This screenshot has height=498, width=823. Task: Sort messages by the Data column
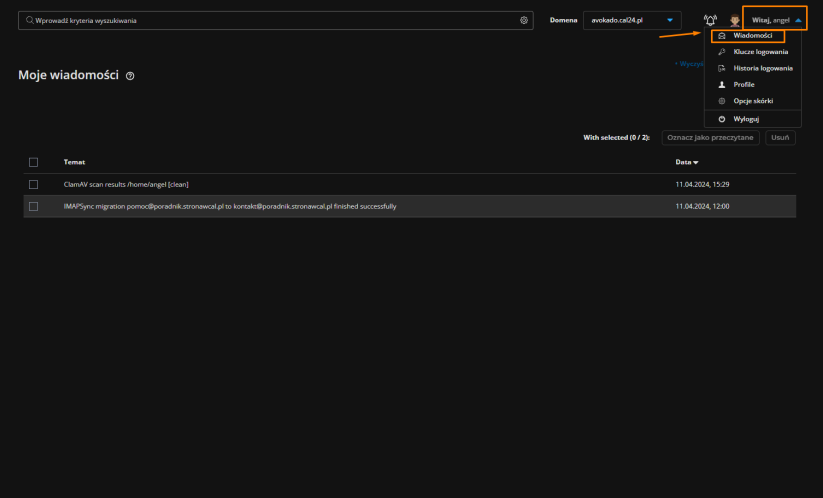[687, 162]
